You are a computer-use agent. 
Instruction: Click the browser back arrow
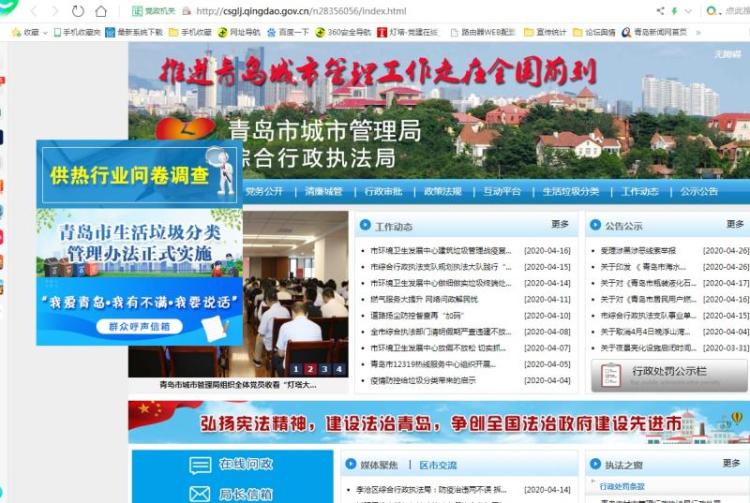(x=34, y=11)
